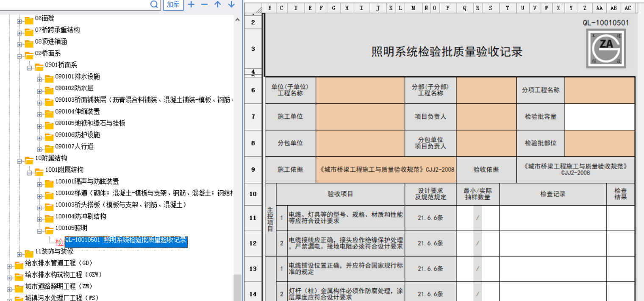644x301 pixels.
Task: Click the 检验批容量 white input cell
Action: [x=600, y=117]
